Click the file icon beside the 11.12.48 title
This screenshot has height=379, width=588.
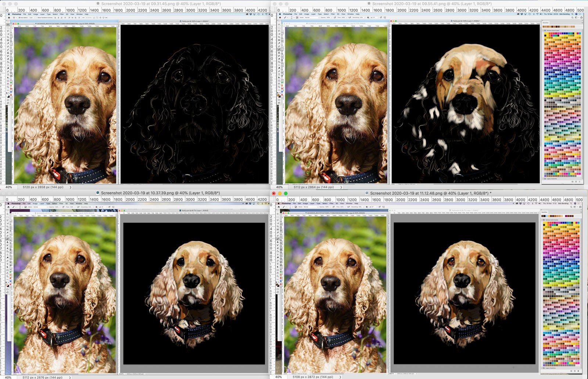(367, 193)
